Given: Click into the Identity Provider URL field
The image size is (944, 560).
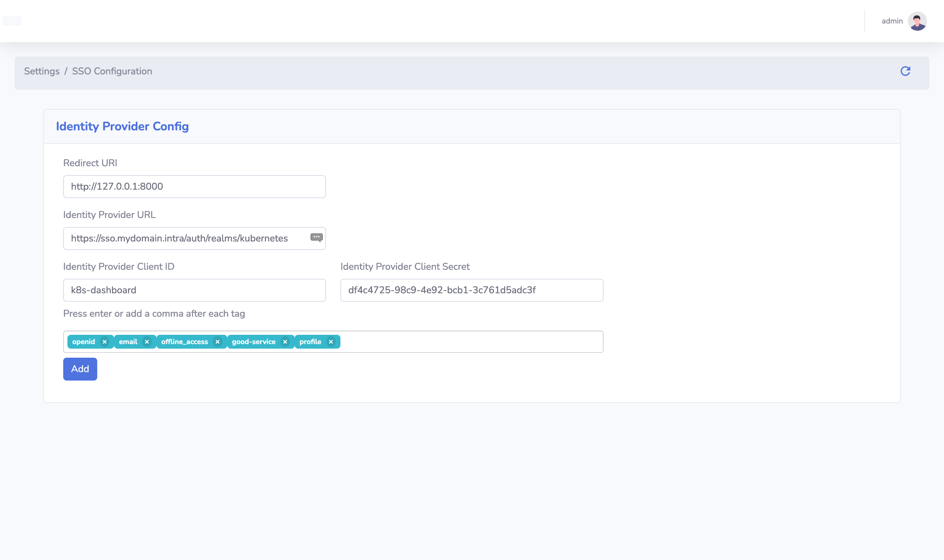Looking at the screenshot, I should pyautogui.click(x=185, y=238).
